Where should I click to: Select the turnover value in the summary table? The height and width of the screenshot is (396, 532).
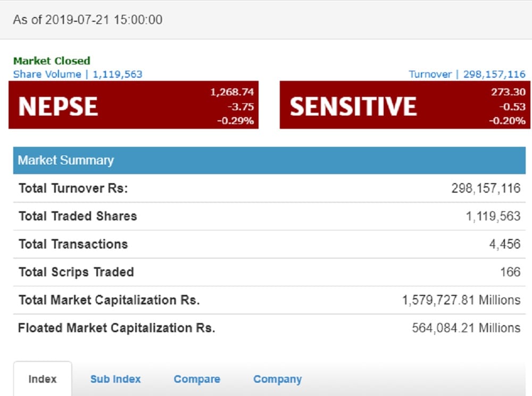(x=486, y=188)
